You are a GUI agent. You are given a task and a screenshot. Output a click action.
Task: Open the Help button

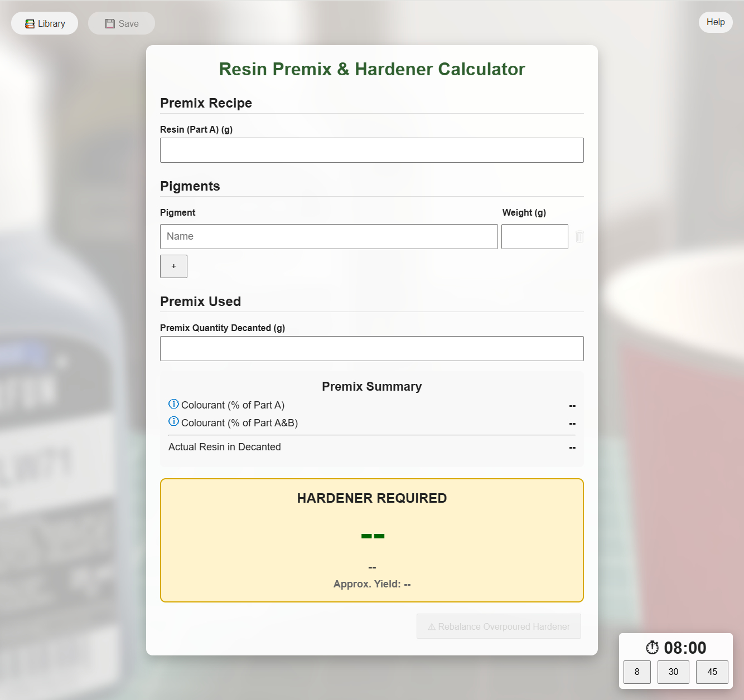click(716, 22)
